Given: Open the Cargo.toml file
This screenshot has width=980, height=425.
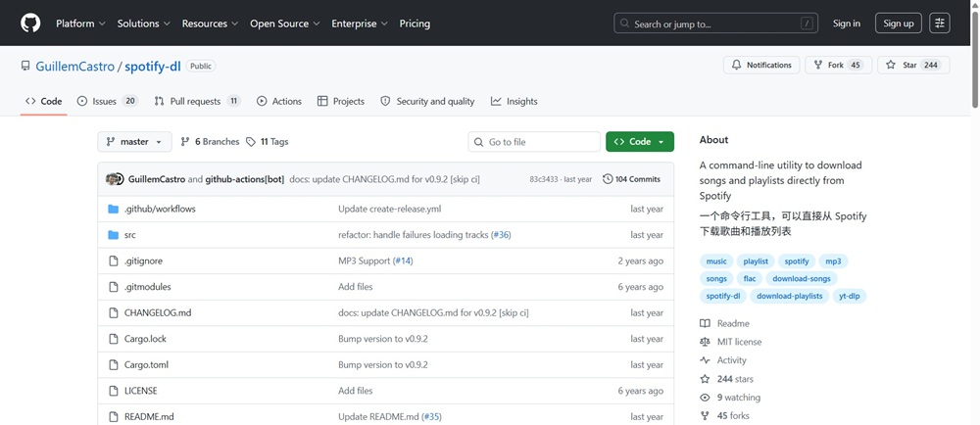Looking at the screenshot, I should click(146, 364).
